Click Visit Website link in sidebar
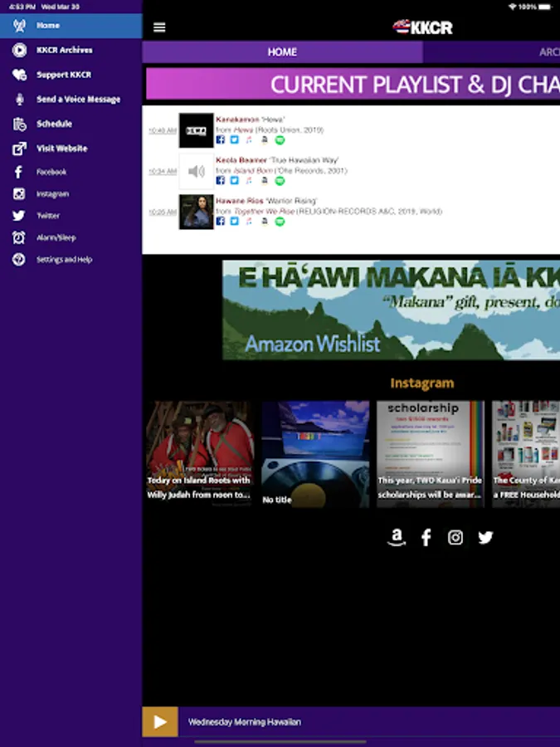Image resolution: width=560 pixels, height=747 pixels. [x=61, y=149]
